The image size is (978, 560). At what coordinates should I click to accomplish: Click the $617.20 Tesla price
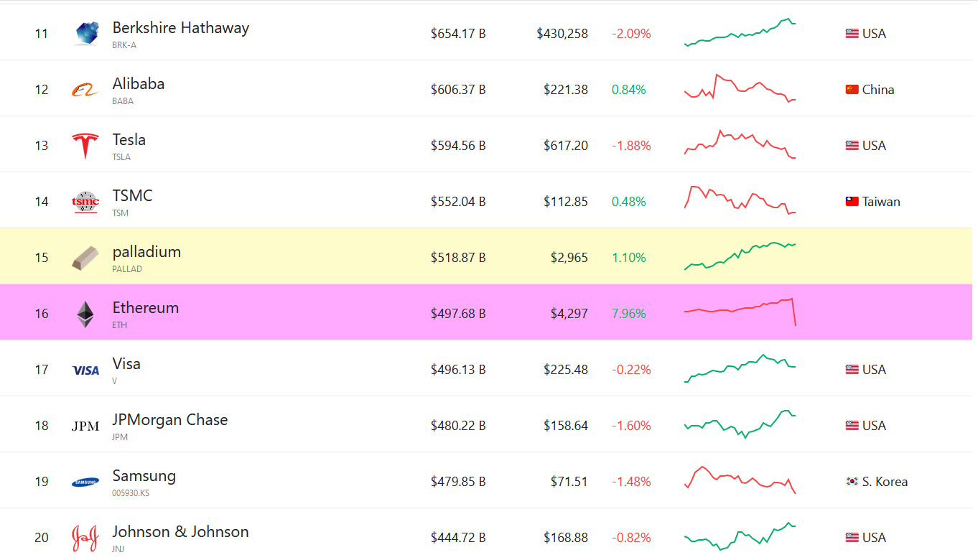[566, 146]
